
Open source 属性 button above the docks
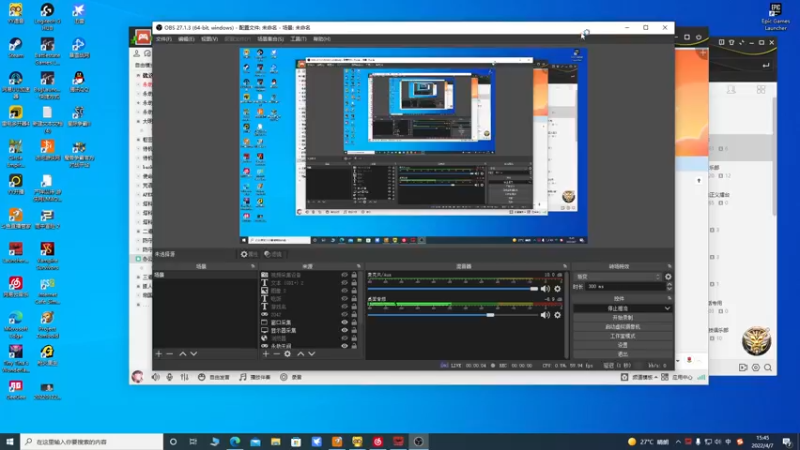tap(249, 254)
